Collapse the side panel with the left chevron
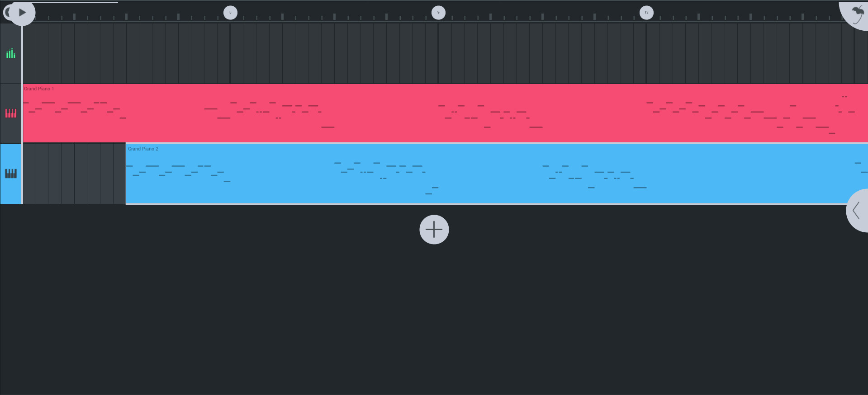868x395 pixels. (857, 210)
